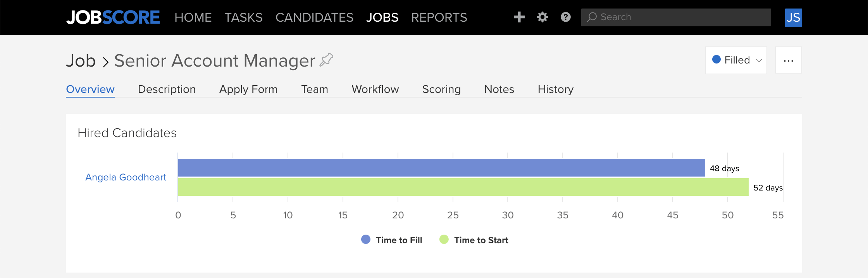This screenshot has height=278, width=868.
Task: Go to the CANDIDATES section
Action: (x=314, y=17)
